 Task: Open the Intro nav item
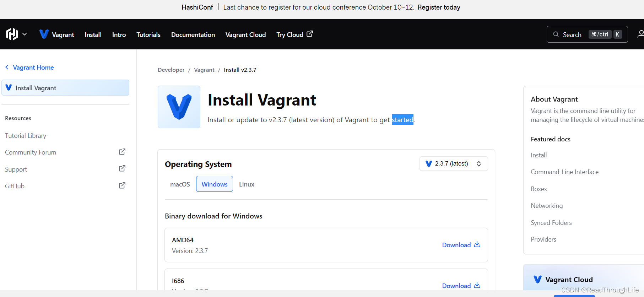pyautogui.click(x=119, y=34)
